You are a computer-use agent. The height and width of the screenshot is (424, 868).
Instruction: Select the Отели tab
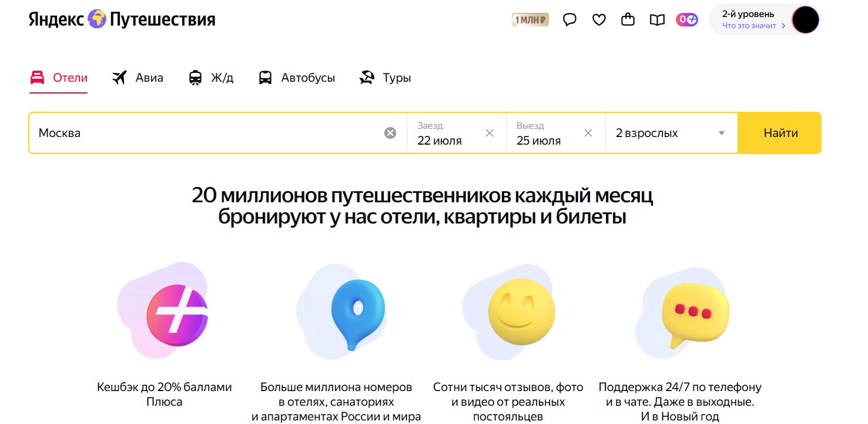point(59,78)
